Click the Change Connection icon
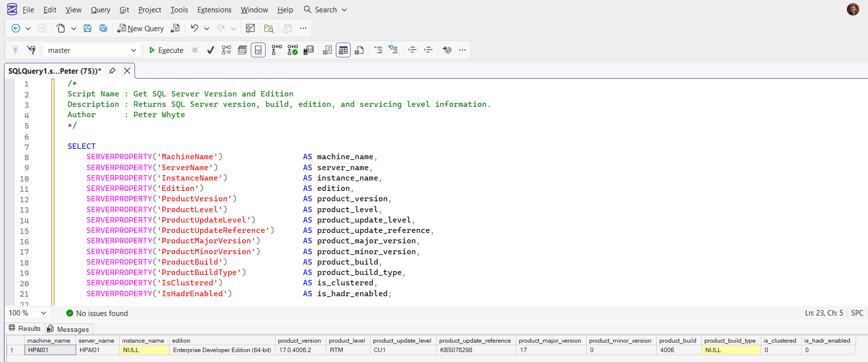Image resolution: width=868 pixels, height=362 pixels. (31, 50)
